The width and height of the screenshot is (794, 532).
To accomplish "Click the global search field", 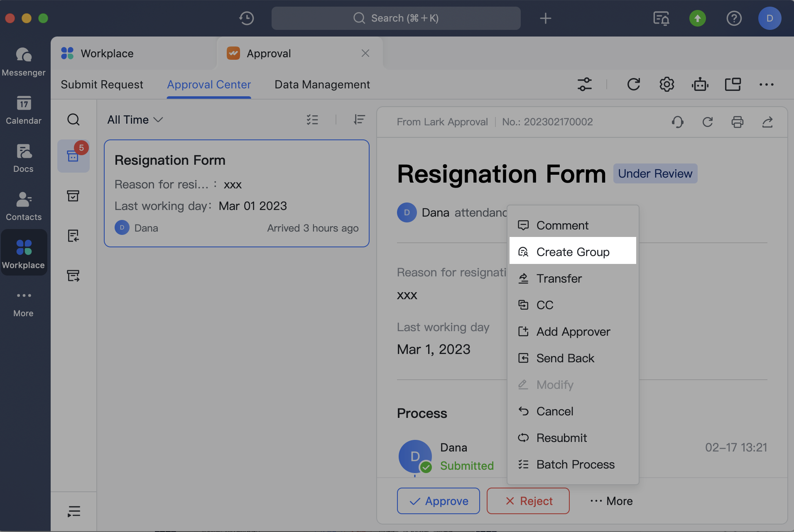I will (x=396, y=18).
